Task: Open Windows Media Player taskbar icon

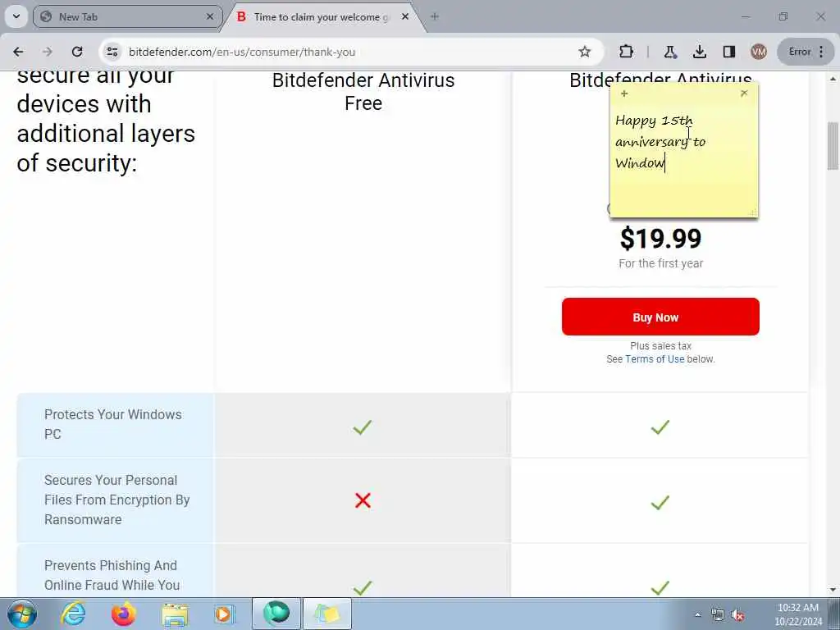Action: [x=224, y=614]
